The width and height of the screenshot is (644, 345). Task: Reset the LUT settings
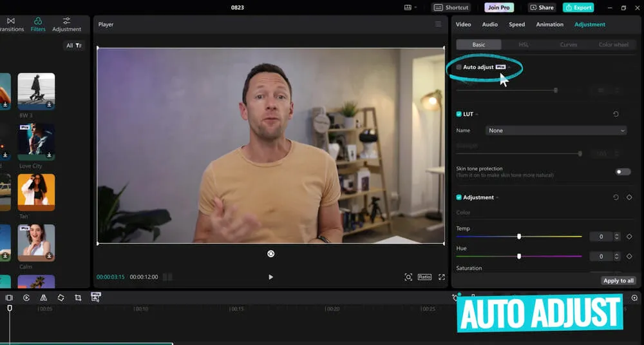(x=616, y=114)
